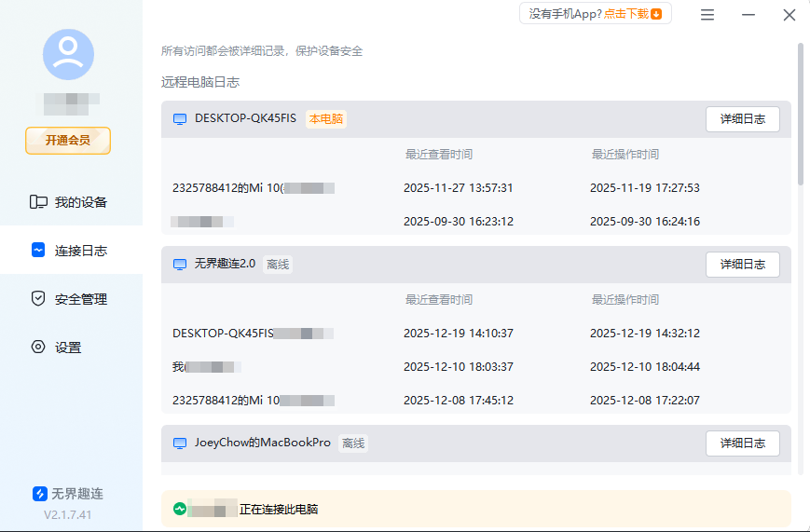
Task: Click the vertical scrollbar thumb
Action: click(x=801, y=114)
